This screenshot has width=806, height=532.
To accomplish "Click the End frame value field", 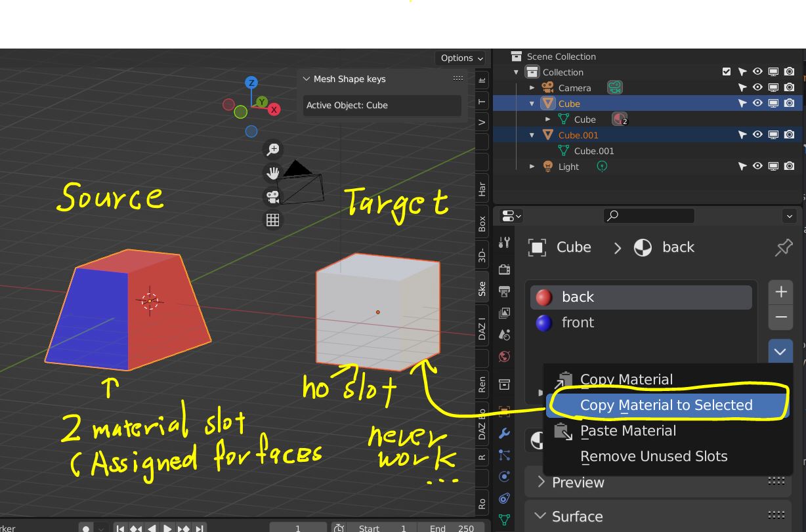I will [x=452, y=528].
